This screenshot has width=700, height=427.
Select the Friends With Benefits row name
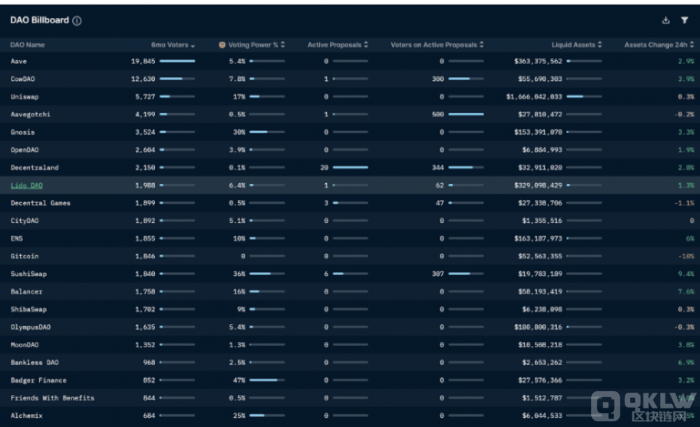pos(53,398)
